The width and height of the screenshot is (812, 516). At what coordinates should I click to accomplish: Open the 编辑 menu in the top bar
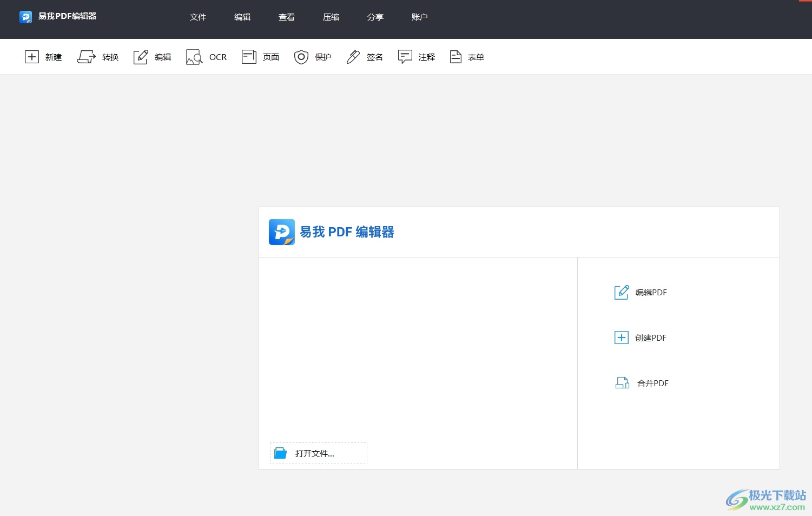pyautogui.click(x=242, y=17)
